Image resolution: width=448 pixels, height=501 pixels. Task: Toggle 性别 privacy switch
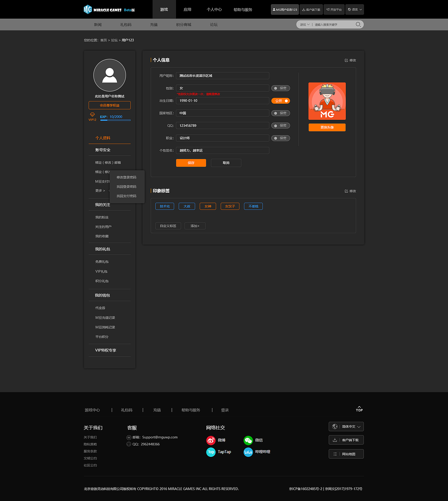coord(281,88)
